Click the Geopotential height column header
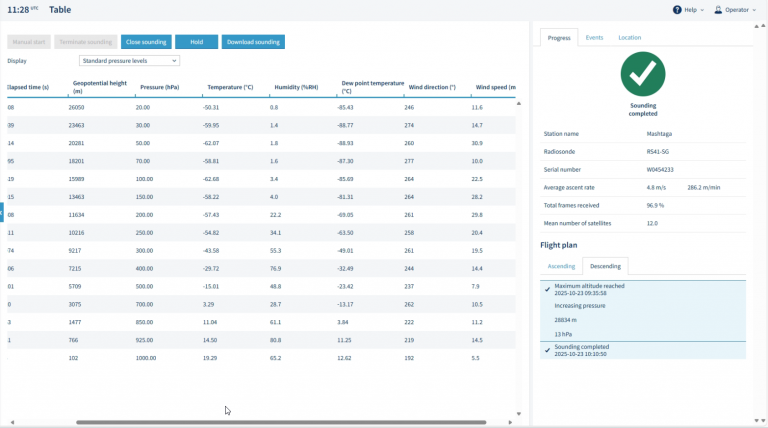Viewport: 768px width, 428px height. 100,87
